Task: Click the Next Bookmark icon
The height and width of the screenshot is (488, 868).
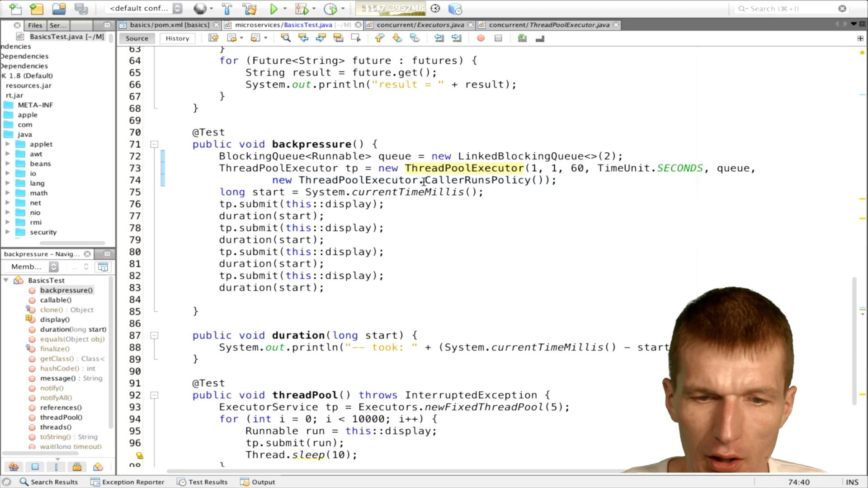Action: [397, 38]
